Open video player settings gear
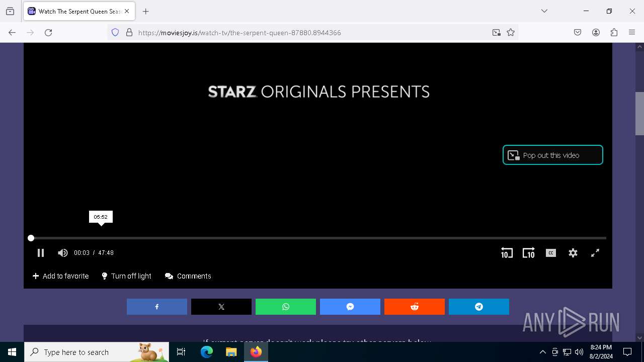Screen dimensions: 644x362 pos(573,253)
